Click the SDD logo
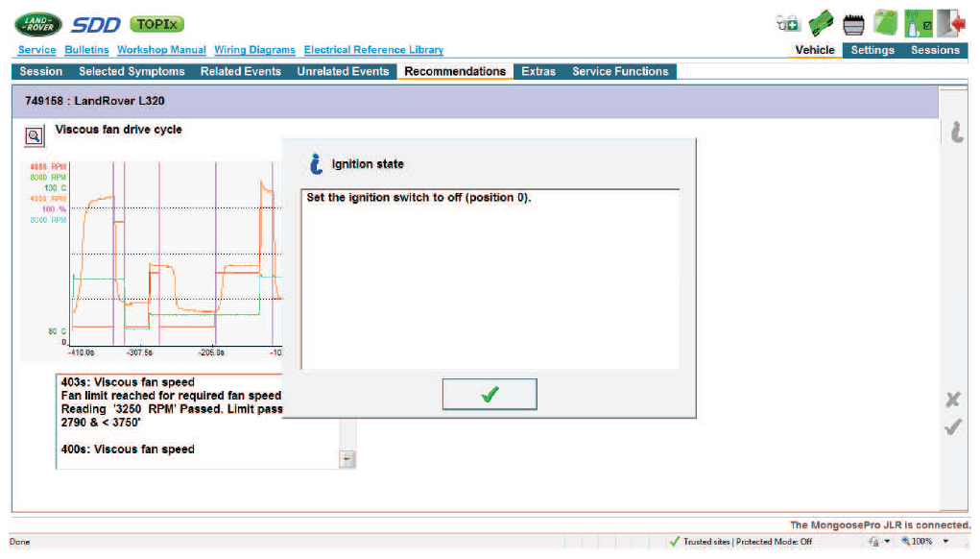 point(96,24)
